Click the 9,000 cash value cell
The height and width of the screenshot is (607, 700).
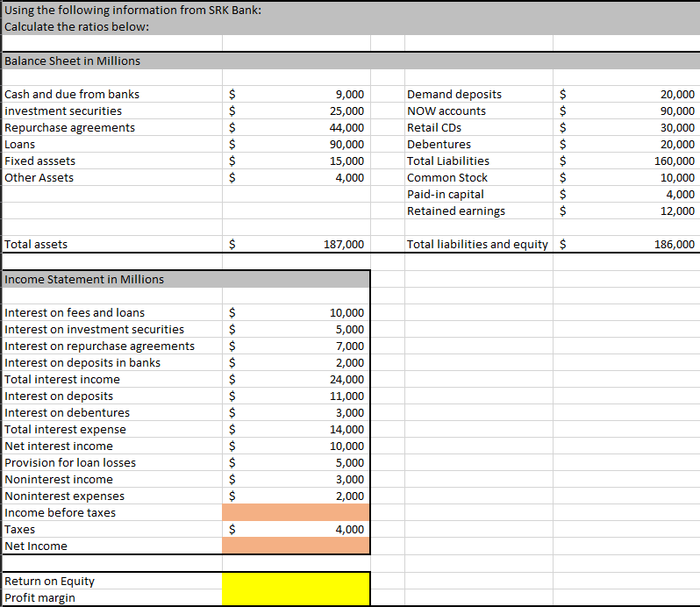pos(296,94)
